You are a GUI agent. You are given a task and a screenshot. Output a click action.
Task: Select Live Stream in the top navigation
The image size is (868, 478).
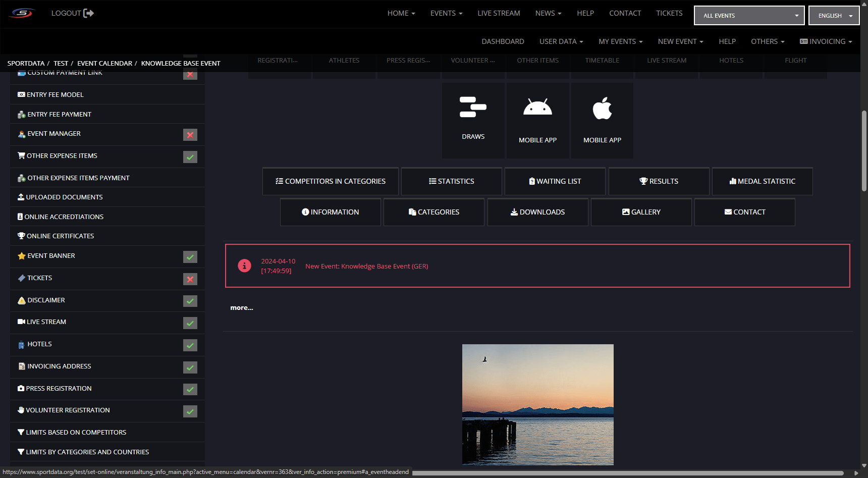tap(499, 13)
